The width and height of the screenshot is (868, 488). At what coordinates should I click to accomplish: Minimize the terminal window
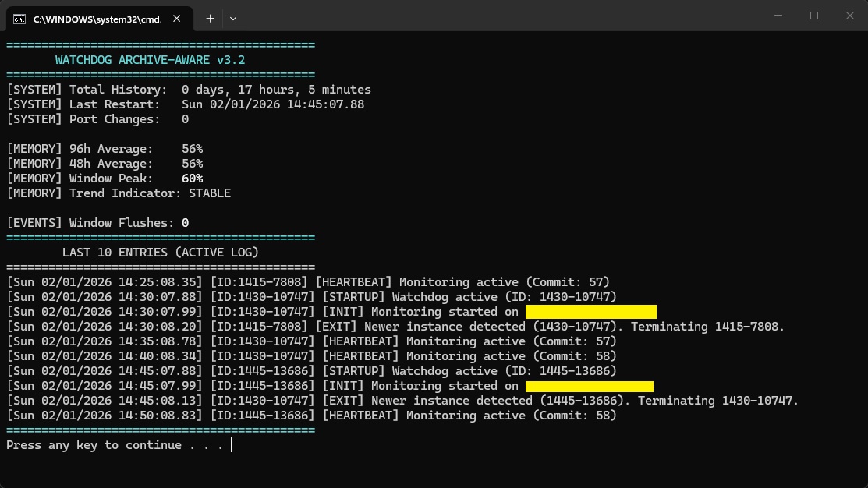778,16
